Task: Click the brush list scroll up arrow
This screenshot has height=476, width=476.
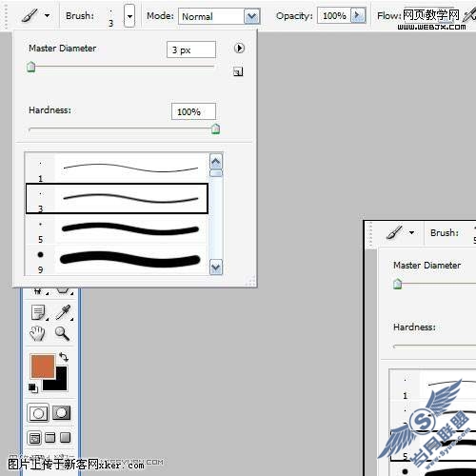Action: point(216,162)
